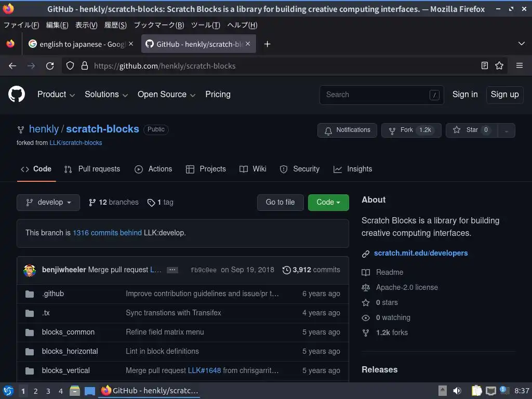Image resolution: width=532 pixels, height=399 pixels.
Task: Bookmark this page with the star icon
Action: (499, 65)
